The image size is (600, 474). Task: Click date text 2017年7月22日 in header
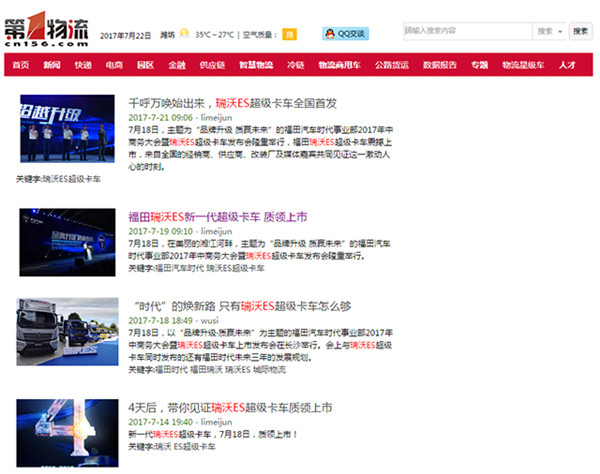[126, 36]
